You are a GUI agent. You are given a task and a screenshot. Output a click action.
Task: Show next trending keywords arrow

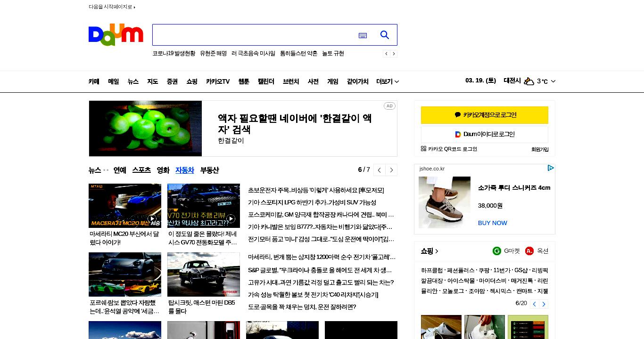pos(394,54)
